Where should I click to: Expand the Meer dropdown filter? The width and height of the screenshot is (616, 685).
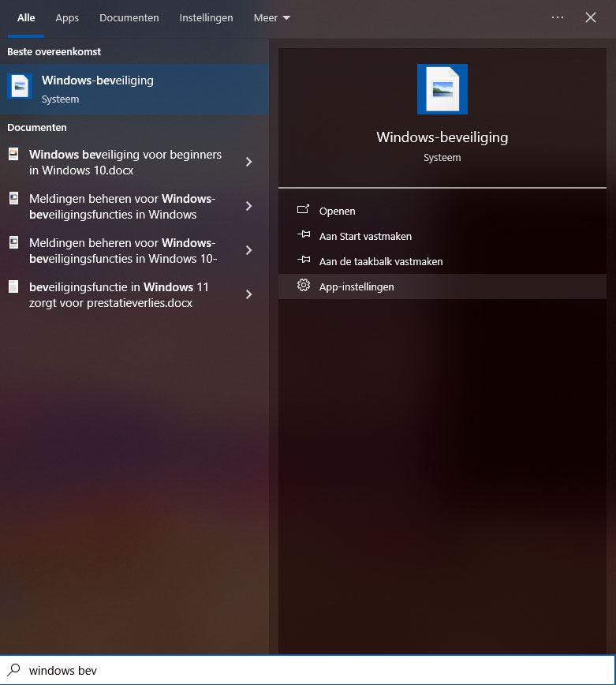[271, 18]
